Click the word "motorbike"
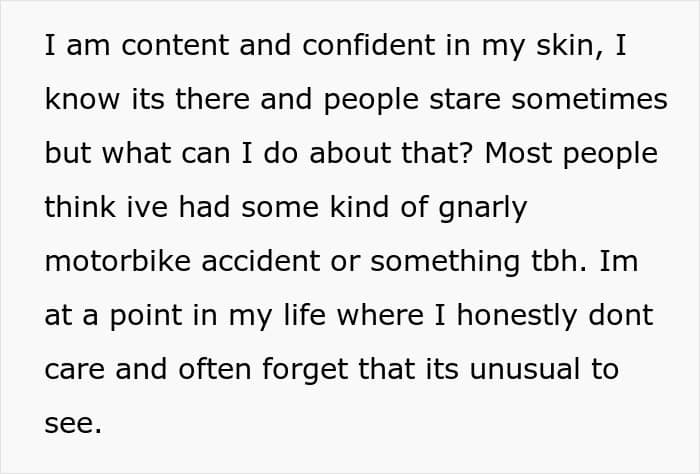 118,261
